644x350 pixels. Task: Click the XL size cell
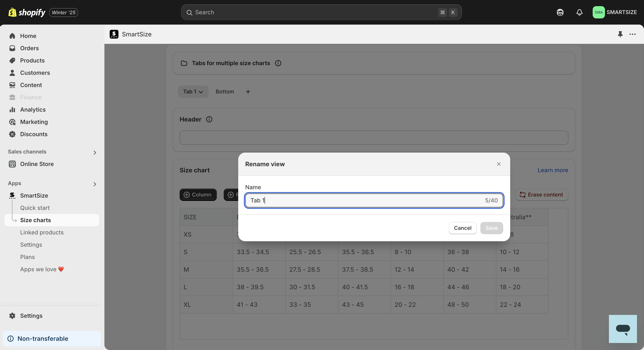tap(206, 305)
